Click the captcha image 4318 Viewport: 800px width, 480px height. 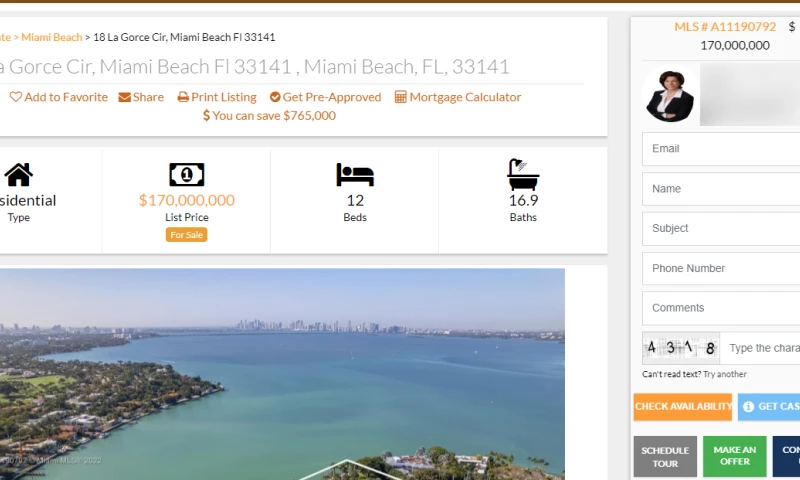(x=681, y=348)
